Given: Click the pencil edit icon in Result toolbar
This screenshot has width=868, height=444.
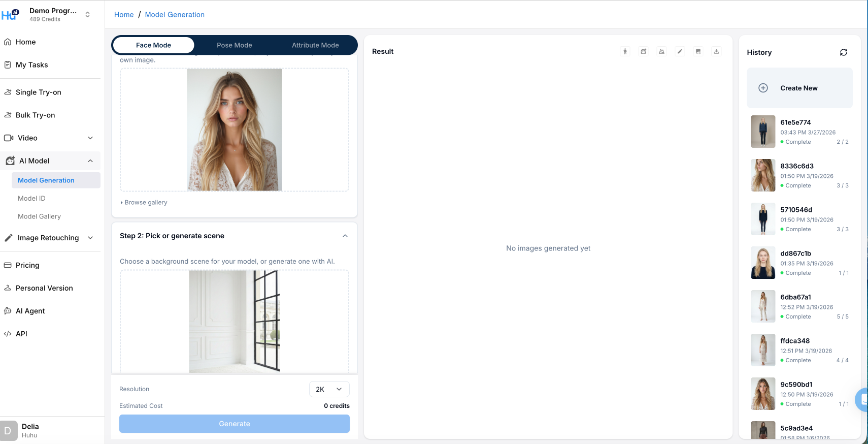Looking at the screenshot, I should click(x=680, y=51).
